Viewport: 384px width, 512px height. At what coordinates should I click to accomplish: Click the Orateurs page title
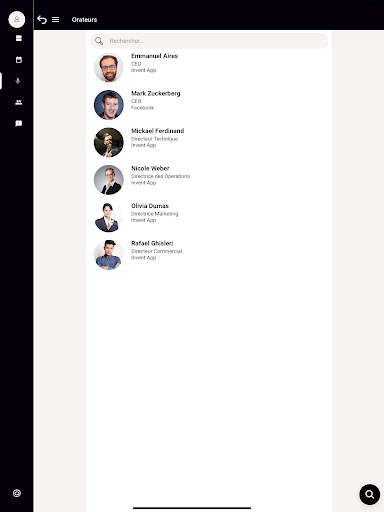[x=84, y=20]
